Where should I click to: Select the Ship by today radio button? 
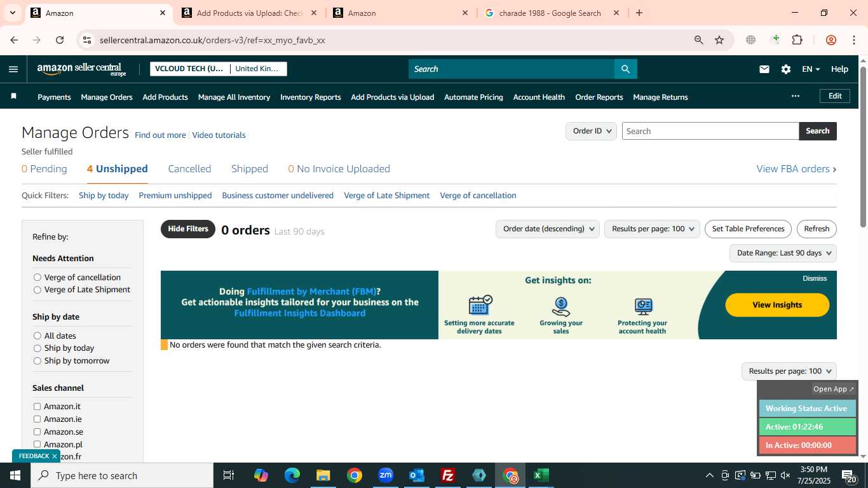pos(37,348)
